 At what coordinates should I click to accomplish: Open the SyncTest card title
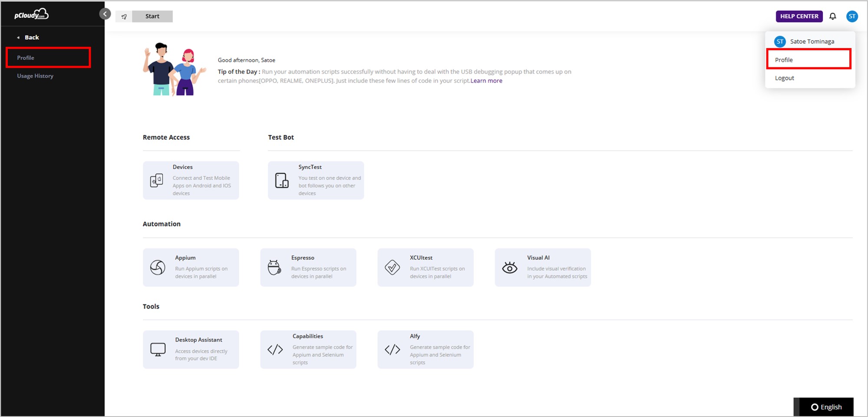click(310, 167)
